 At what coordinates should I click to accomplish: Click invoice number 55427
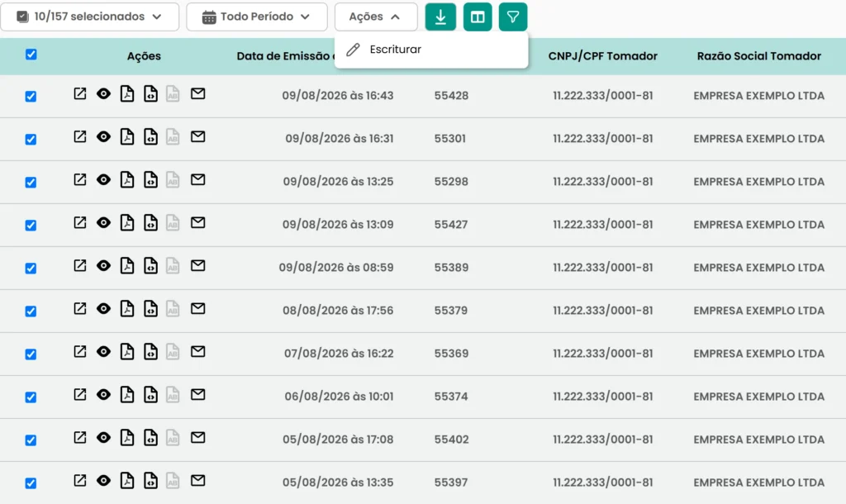pos(451,225)
